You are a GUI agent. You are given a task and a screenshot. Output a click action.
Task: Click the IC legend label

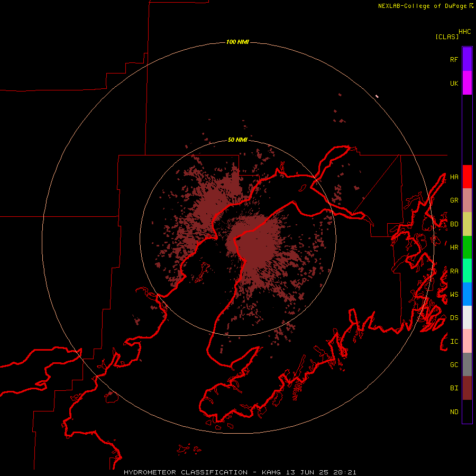point(454,342)
